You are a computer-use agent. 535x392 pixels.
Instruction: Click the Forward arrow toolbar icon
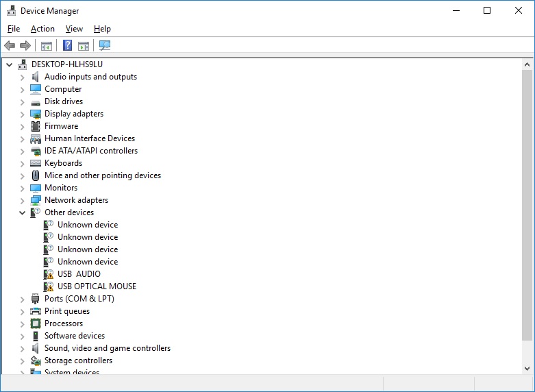coord(25,45)
